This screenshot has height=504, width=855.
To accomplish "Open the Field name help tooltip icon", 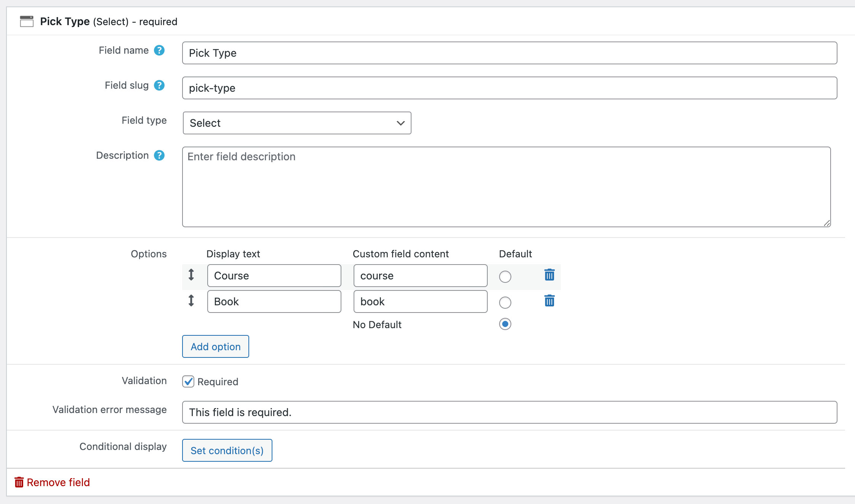I will (x=159, y=50).
